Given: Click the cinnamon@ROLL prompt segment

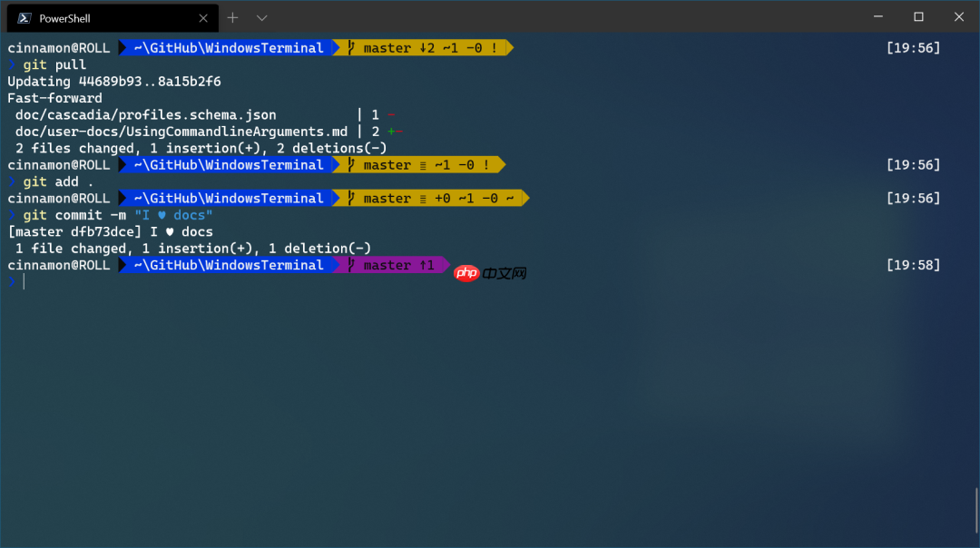Looking at the screenshot, I should [x=58, y=47].
